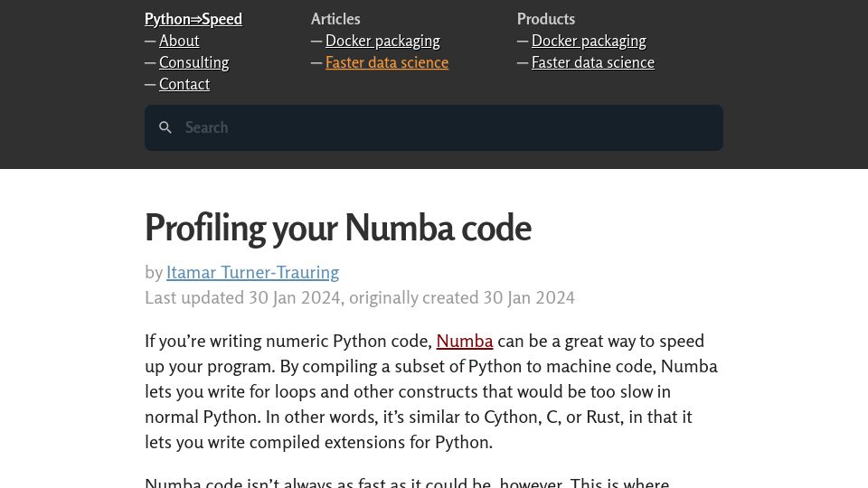
Task: Click the Products heading text
Action: 546,19
